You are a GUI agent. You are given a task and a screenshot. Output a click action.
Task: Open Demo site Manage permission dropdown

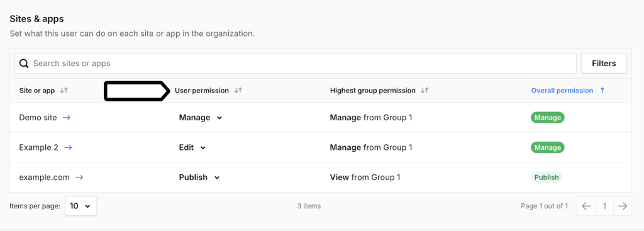(201, 118)
